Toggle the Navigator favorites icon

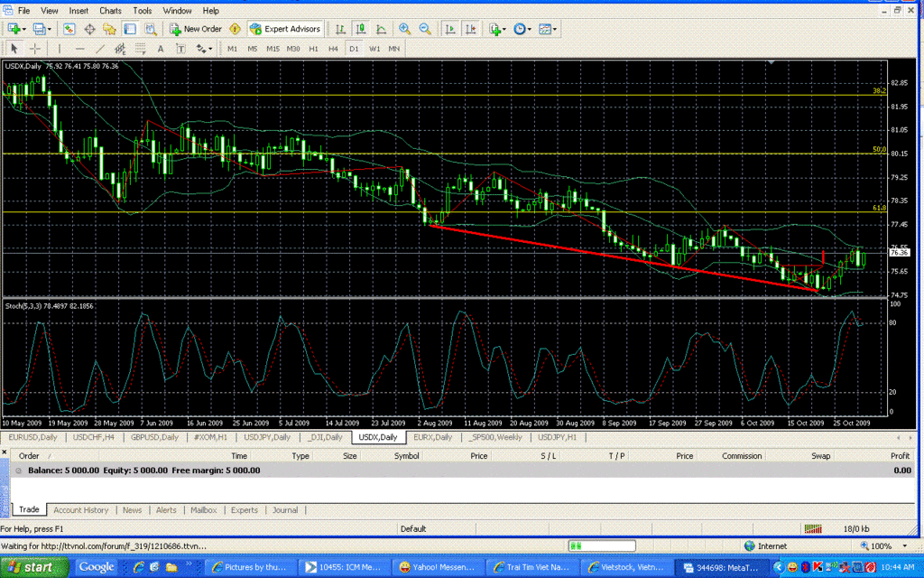(x=109, y=28)
